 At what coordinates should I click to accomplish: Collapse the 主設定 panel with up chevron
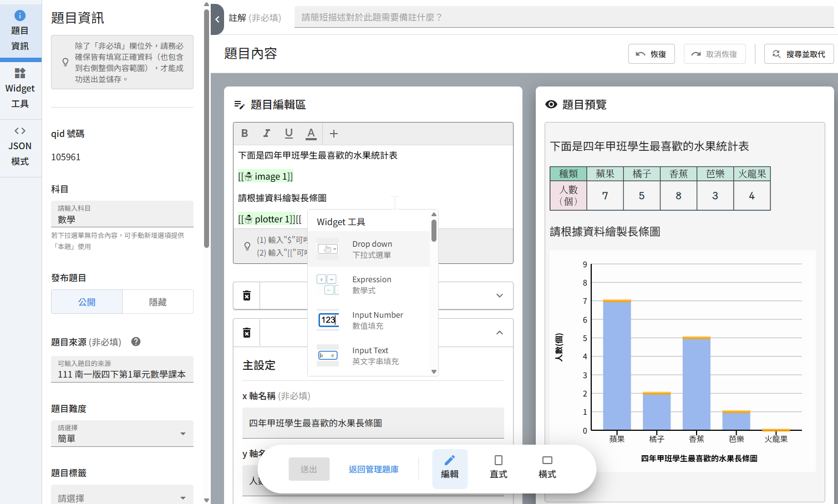[500, 333]
